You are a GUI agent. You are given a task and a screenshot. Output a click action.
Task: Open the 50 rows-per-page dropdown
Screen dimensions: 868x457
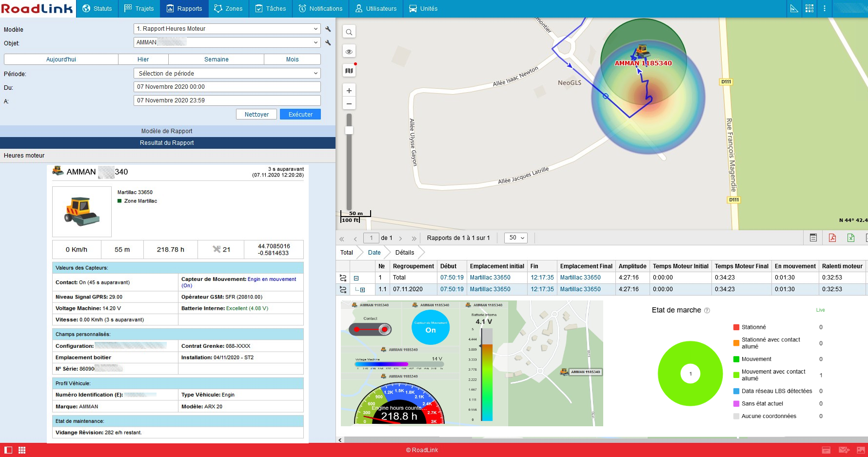coord(516,238)
